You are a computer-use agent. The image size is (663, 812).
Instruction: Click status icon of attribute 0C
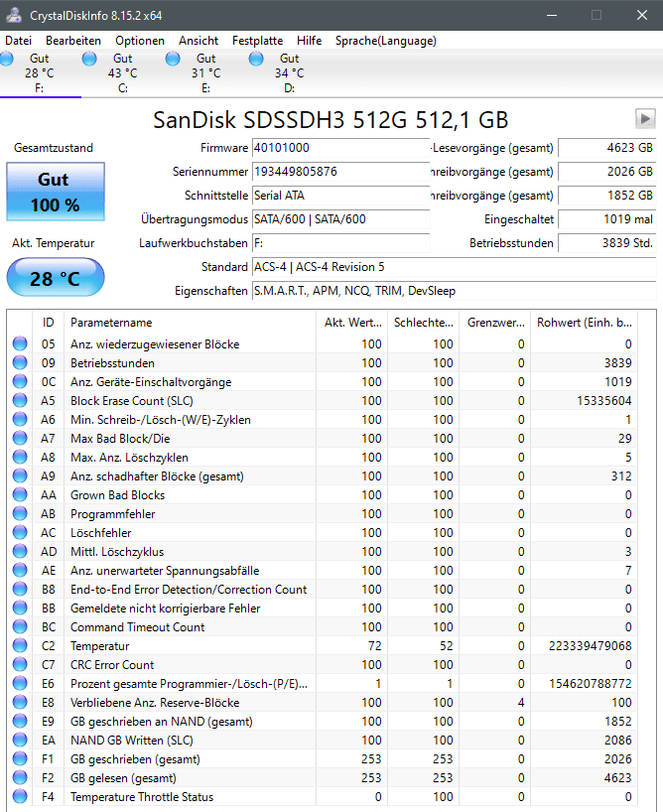[x=20, y=381]
